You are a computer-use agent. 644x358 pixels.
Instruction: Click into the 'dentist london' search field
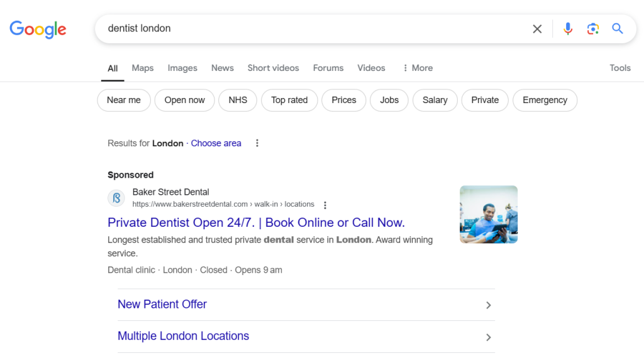[312, 29]
